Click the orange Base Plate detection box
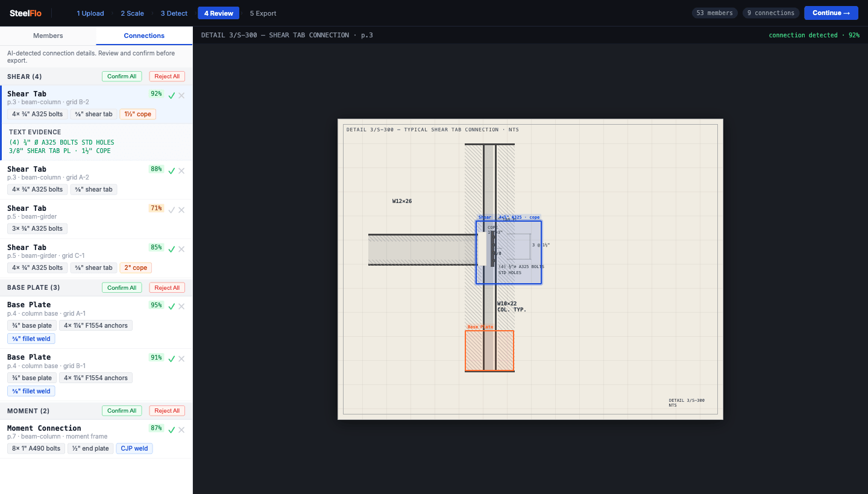The height and width of the screenshot is (494, 868). point(489,351)
